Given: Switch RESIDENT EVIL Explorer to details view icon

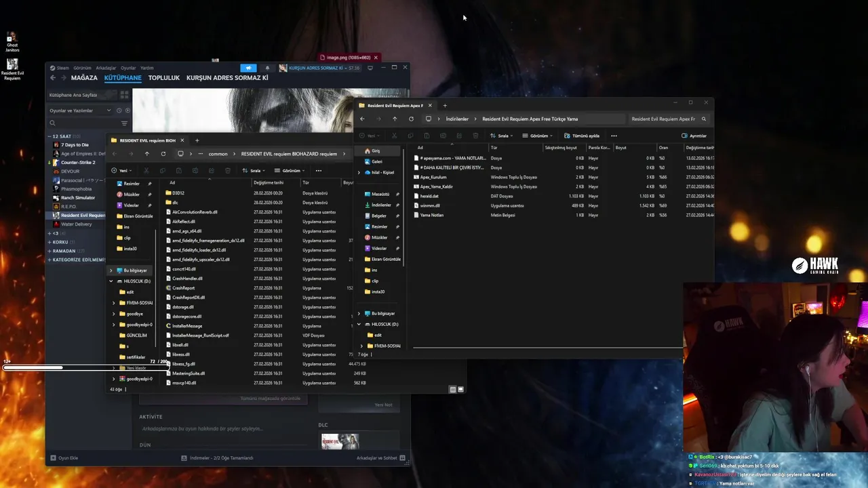Looking at the screenshot, I should coord(452,390).
